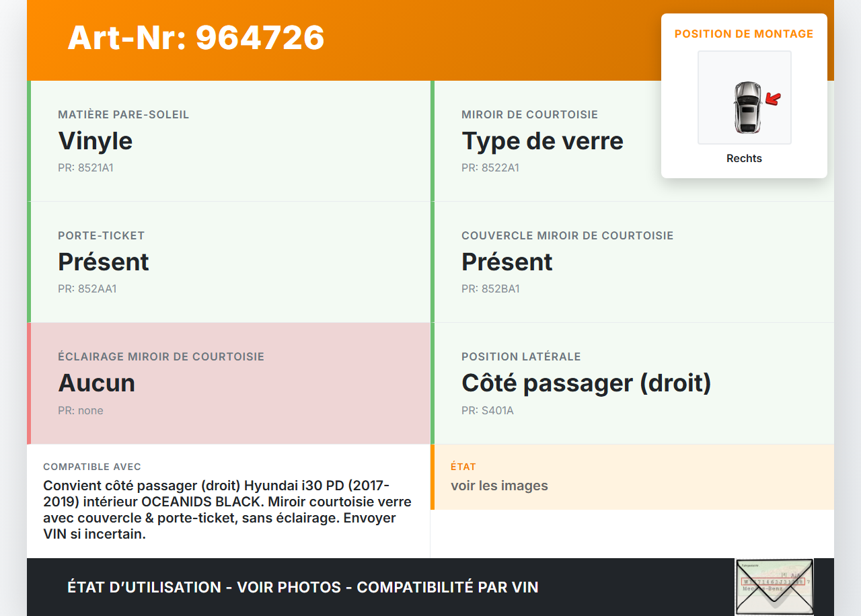Click the PR: 852AA1 code

(87, 289)
